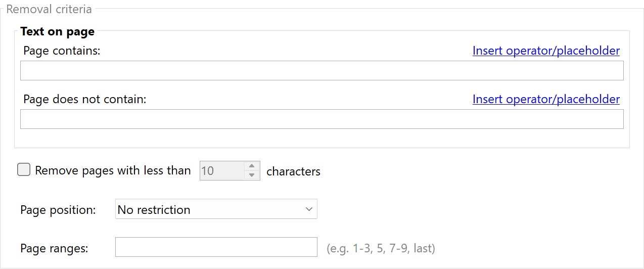Click the "Page contains:" label
The width and height of the screenshot is (644, 269).
click(x=62, y=51)
